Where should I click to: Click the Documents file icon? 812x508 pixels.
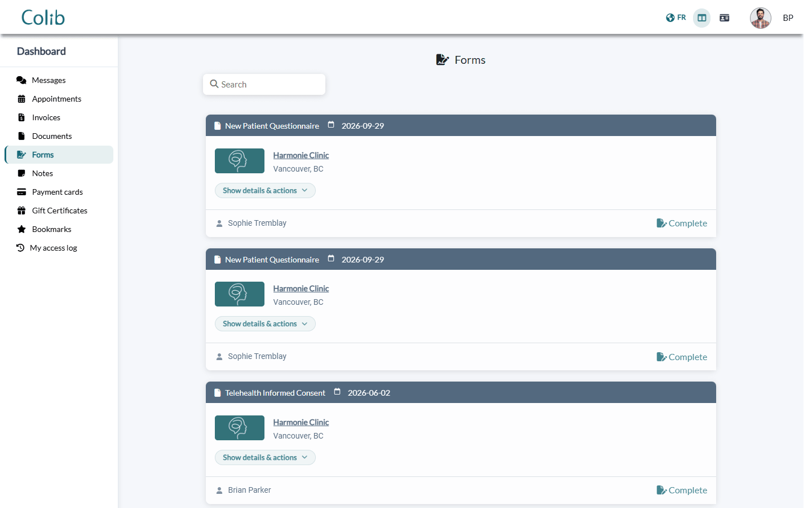pos(21,136)
